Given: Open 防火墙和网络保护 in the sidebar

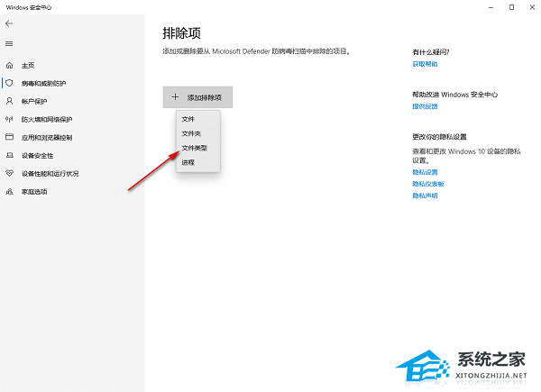Looking at the screenshot, I should [x=47, y=120].
